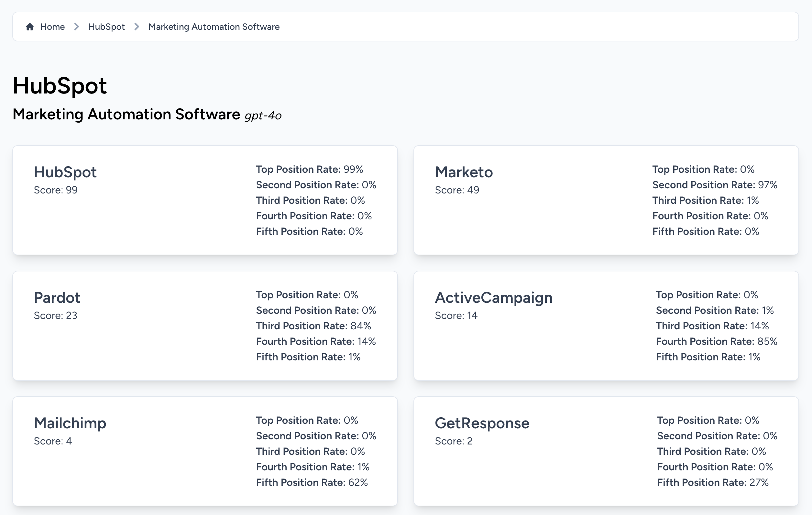Go to the HubSpot breadcrumb link
The height and width of the screenshot is (515, 812).
[106, 27]
